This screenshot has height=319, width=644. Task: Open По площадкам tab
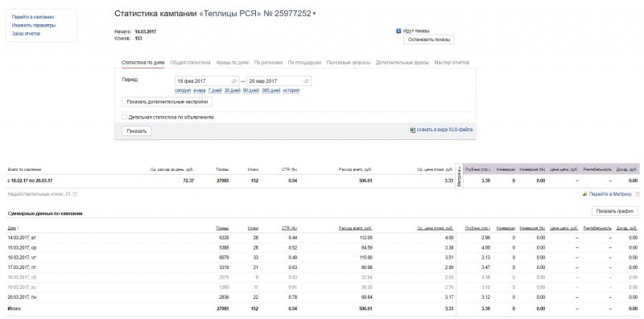click(304, 63)
